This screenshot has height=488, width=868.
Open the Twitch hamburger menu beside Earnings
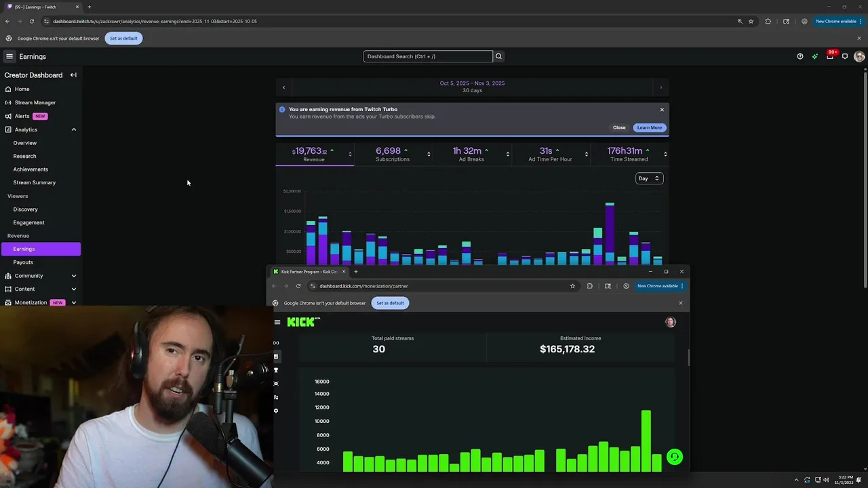9,57
